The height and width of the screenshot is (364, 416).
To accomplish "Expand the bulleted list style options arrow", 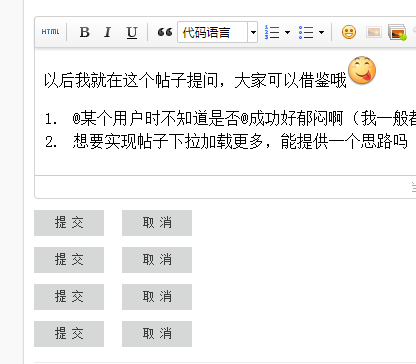I will [321, 32].
